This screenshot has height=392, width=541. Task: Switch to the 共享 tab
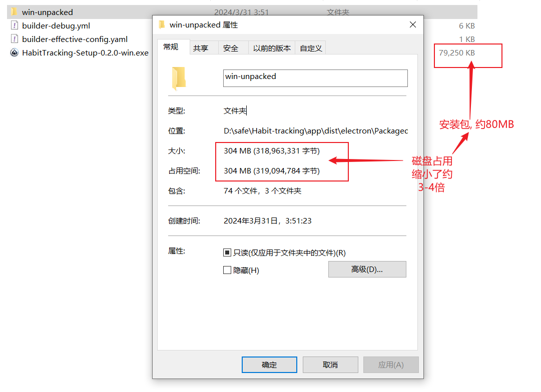[201, 48]
